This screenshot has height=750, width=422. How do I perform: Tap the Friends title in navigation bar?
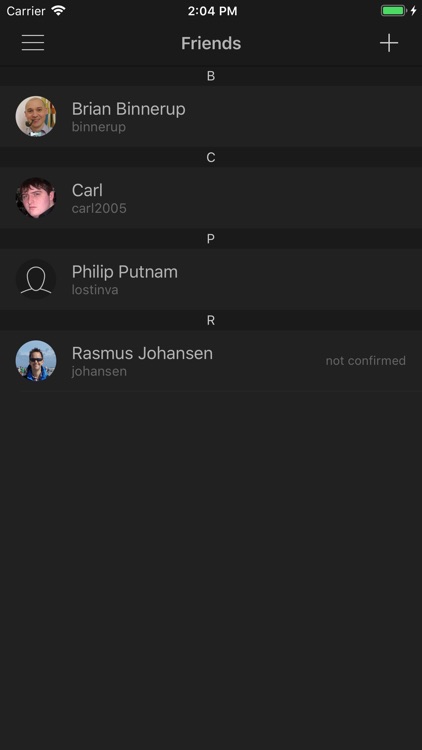211,44
